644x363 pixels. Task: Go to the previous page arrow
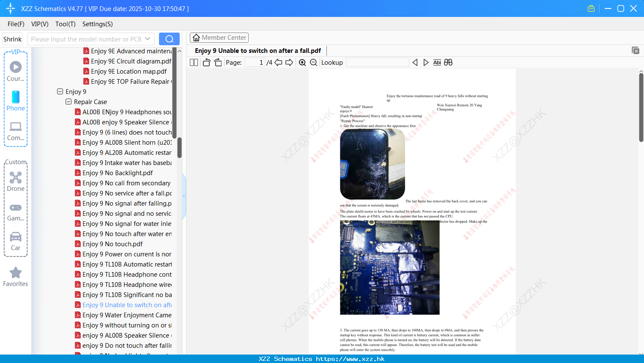[278, 63]
